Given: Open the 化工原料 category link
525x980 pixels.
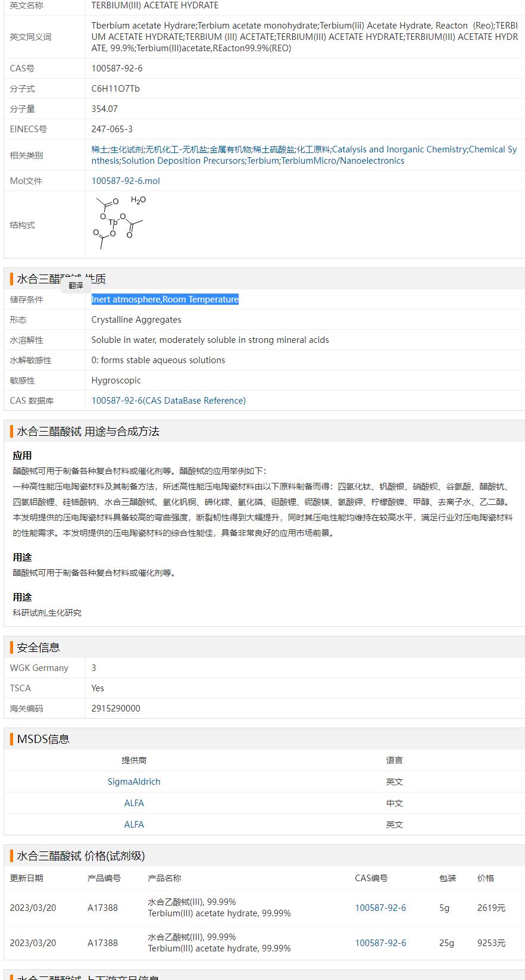Looking at the screenshot, I should [313, 149].
